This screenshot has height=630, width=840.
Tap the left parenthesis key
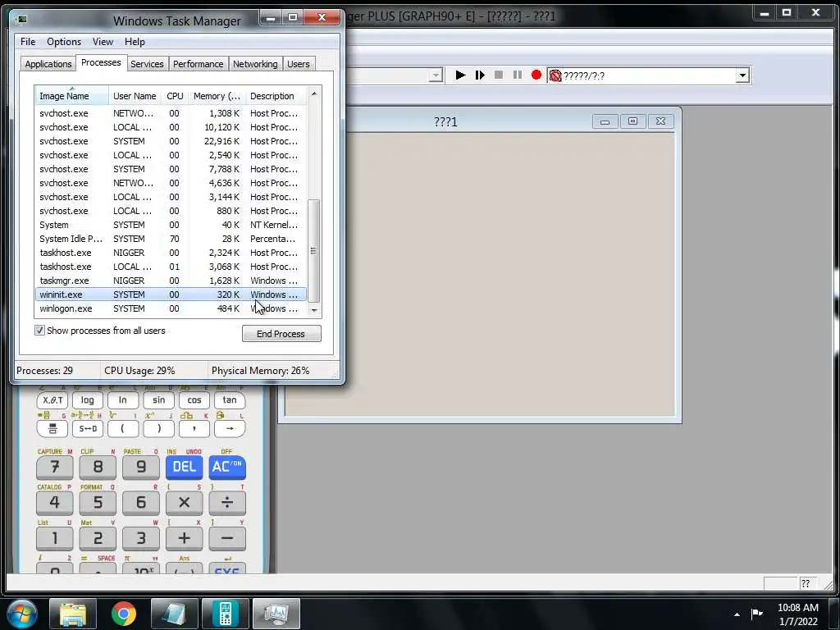[123, 428]
